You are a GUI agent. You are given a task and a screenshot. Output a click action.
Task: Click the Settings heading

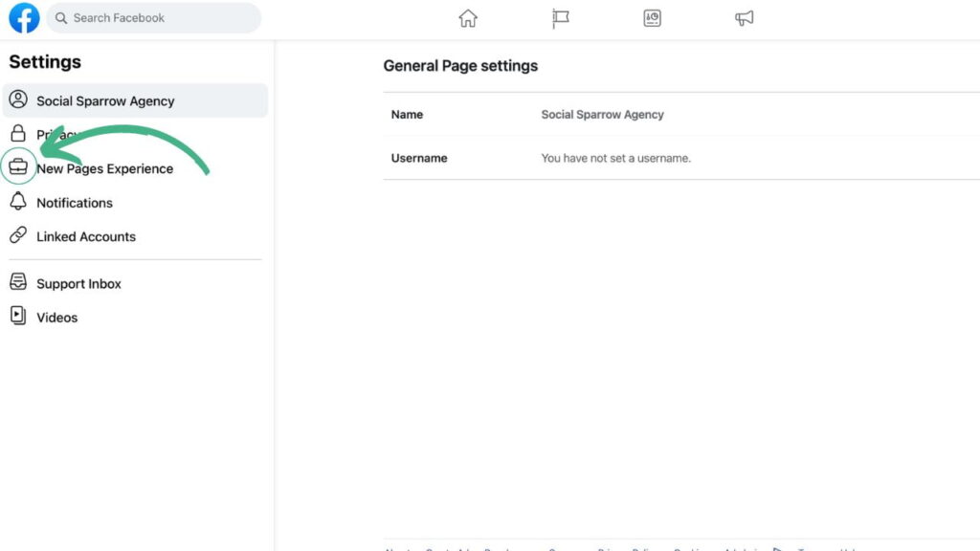point(45,62)
